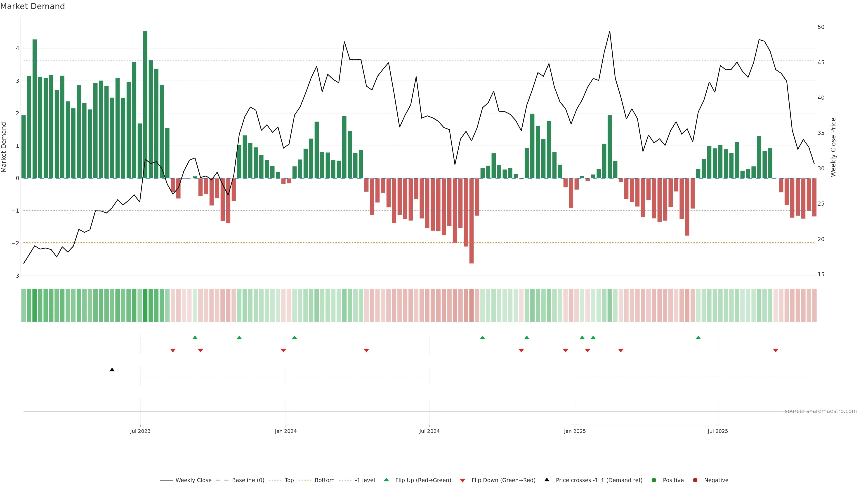Click the last red Flip Down triangle marker

(x=776, y=351)
